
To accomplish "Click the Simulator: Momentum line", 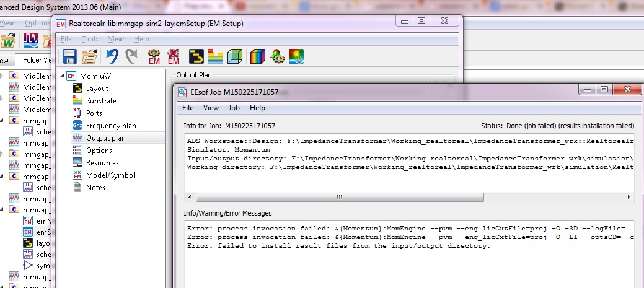I will pos(228,150).
